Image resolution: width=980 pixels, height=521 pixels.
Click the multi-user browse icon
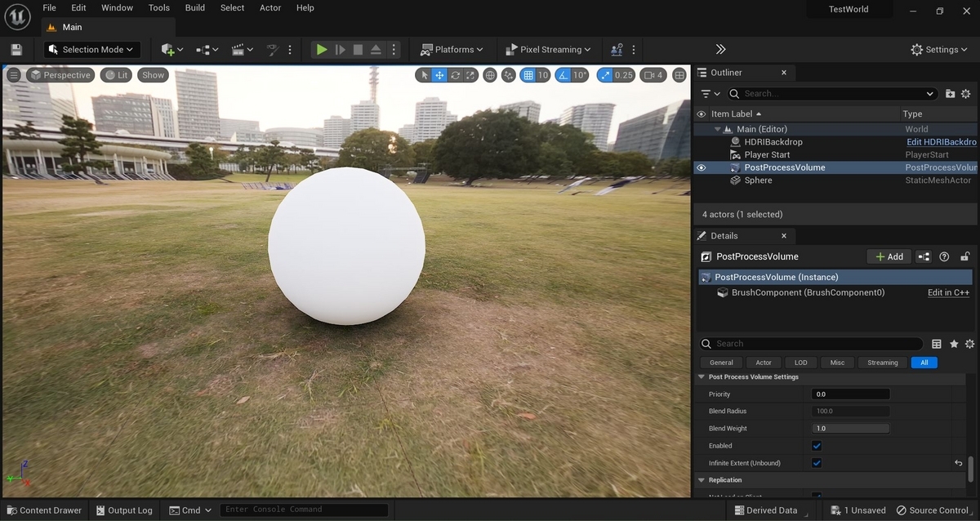coord(617,50)
